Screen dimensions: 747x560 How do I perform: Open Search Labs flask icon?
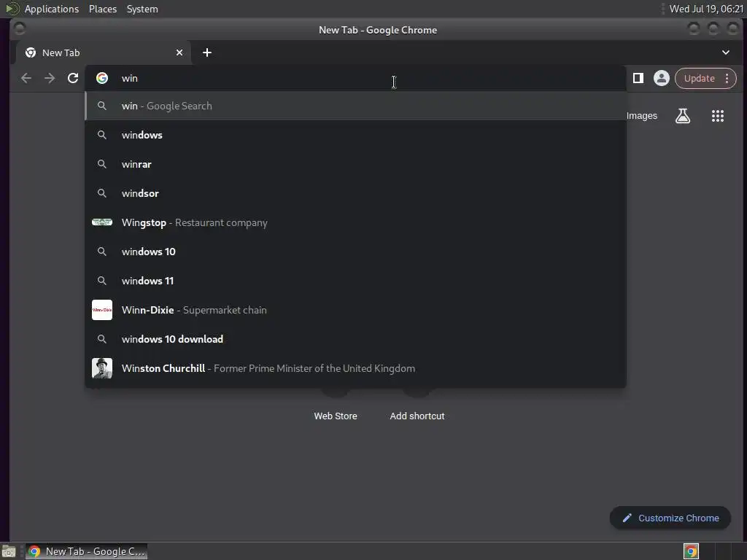click(x=683, y=116)
